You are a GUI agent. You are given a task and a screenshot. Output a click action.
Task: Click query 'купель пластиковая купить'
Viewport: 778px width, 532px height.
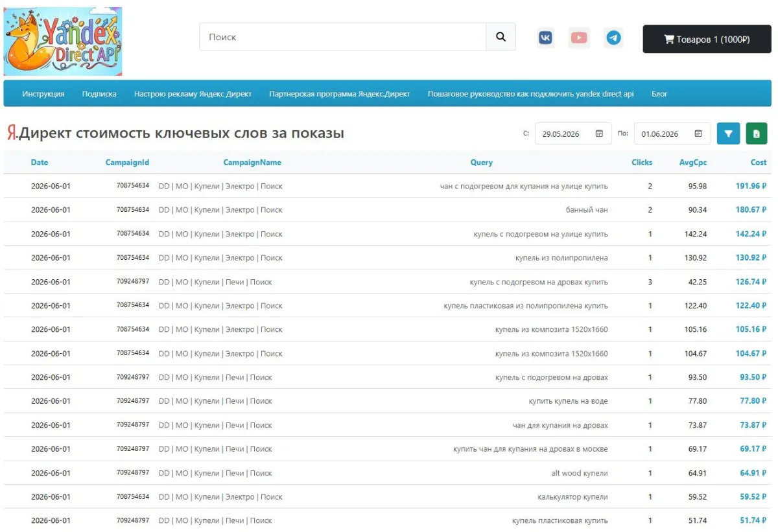coord(560,520)
